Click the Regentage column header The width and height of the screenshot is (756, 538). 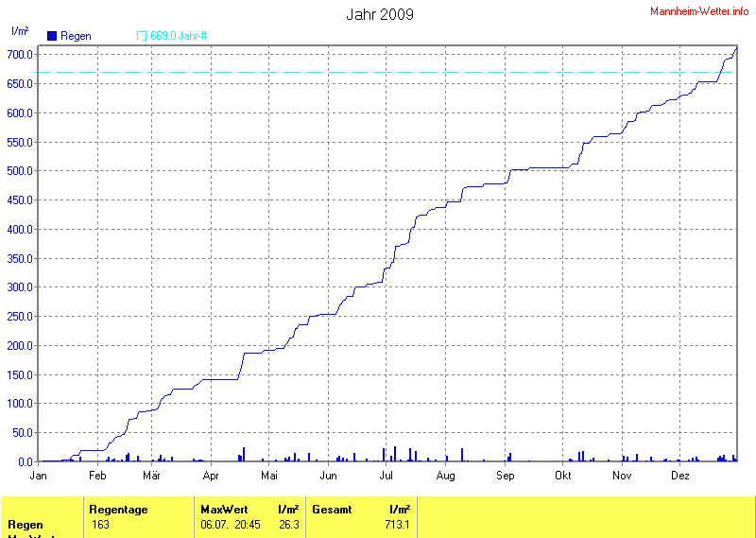(118, 510)
